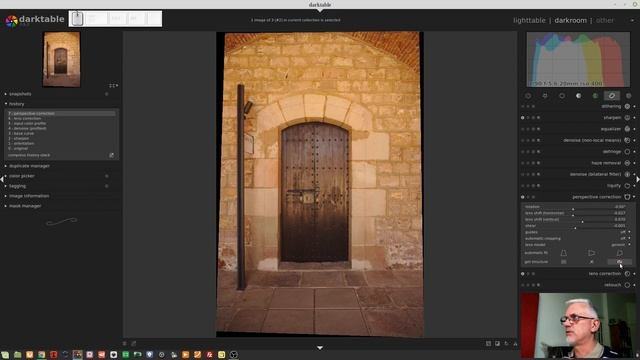
Task: Toggle the sharpen module on/off
Action: click(x=522, y=118)
